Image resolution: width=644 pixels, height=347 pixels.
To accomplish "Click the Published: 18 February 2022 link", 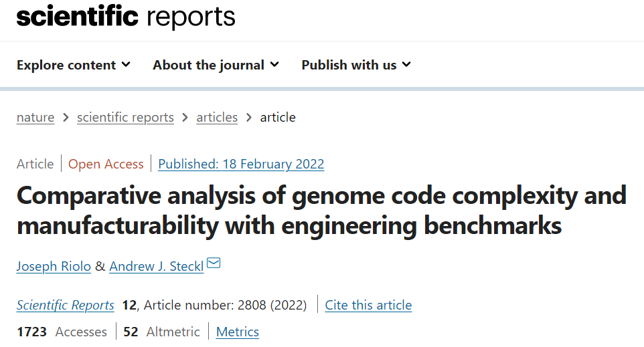I will pyautogui.click(x=241, y=164).
